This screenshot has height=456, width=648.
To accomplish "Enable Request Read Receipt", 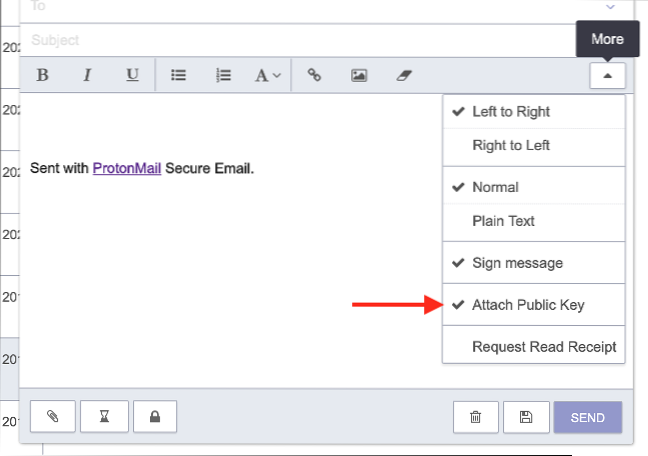I will 534,346.
